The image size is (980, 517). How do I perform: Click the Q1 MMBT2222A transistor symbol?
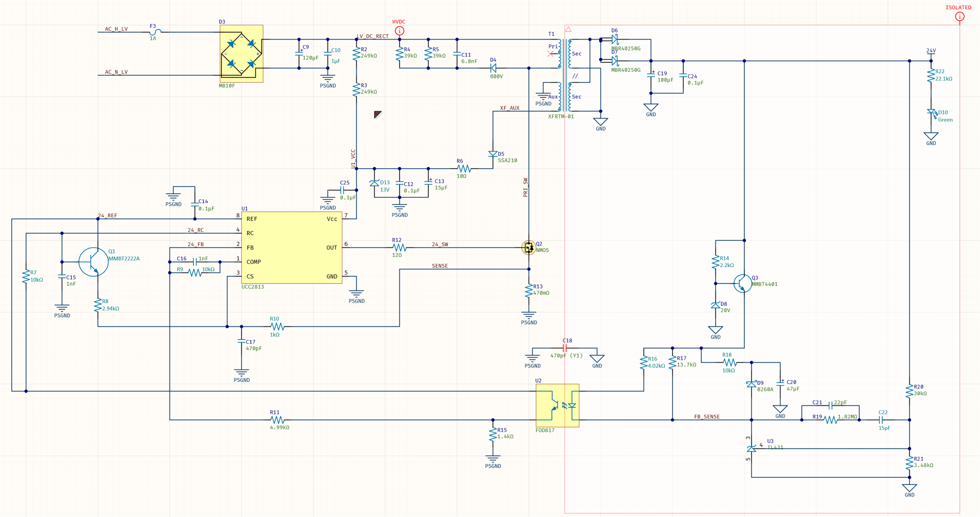tap(94, 262)
